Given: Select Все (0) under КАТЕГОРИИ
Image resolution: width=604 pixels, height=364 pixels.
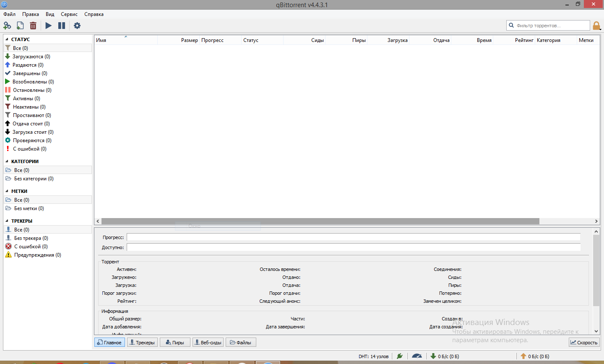Looking at the screenshot, I should (x=48, y=170).
